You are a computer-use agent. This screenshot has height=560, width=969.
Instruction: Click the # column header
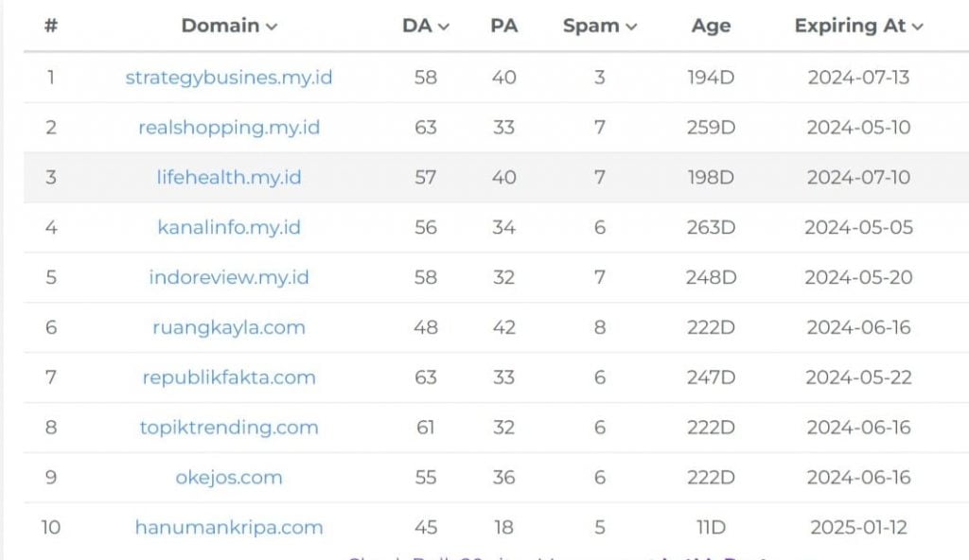coord(51,26)
